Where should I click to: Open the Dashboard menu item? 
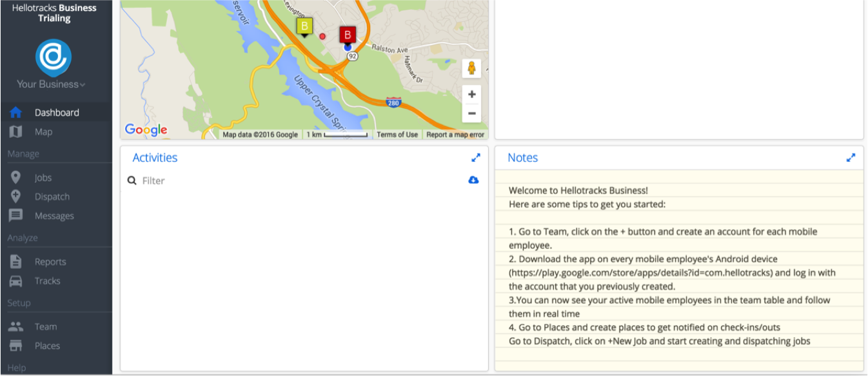point(56,112)
